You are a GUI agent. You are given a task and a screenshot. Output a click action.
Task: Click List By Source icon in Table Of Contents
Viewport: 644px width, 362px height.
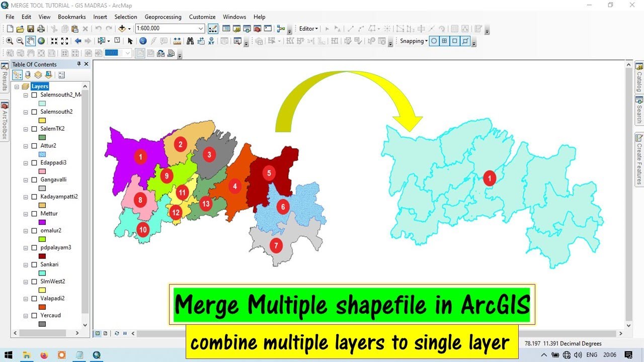tap(28, 75)
